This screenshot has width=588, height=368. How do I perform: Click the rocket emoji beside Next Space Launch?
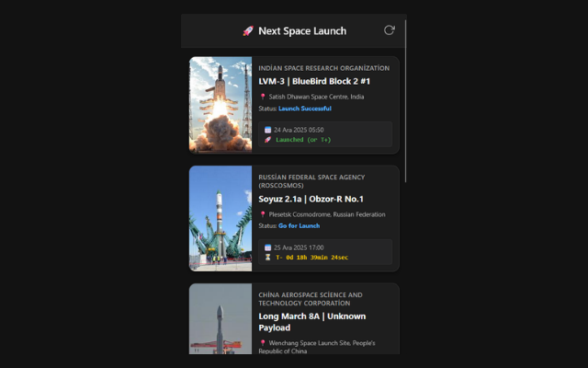coord(247,31)
